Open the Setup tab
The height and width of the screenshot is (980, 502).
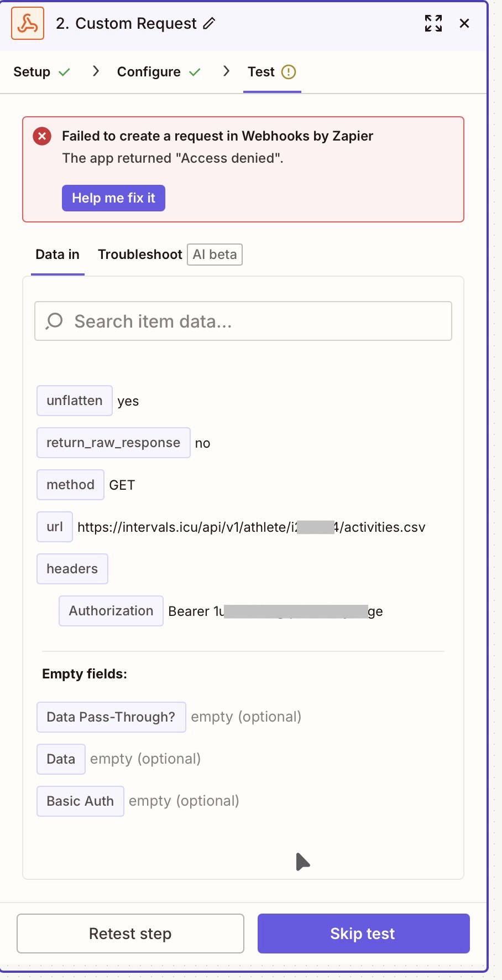click(x=32, y=72)
